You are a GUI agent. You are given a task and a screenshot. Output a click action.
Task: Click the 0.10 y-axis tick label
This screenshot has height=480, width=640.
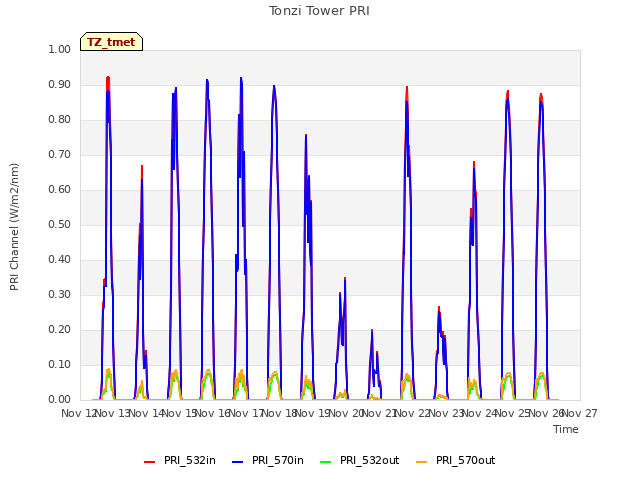coord(60,364)
